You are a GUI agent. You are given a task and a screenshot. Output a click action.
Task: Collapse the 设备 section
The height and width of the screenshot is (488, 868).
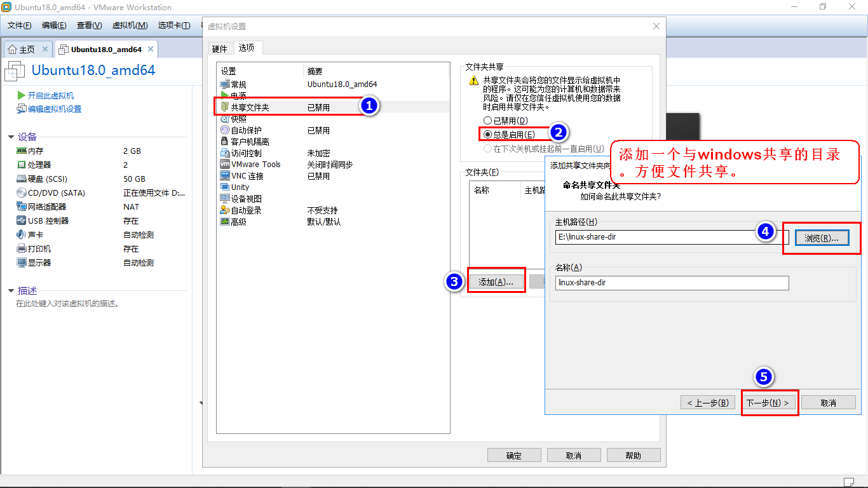click(x=12, y=136)
